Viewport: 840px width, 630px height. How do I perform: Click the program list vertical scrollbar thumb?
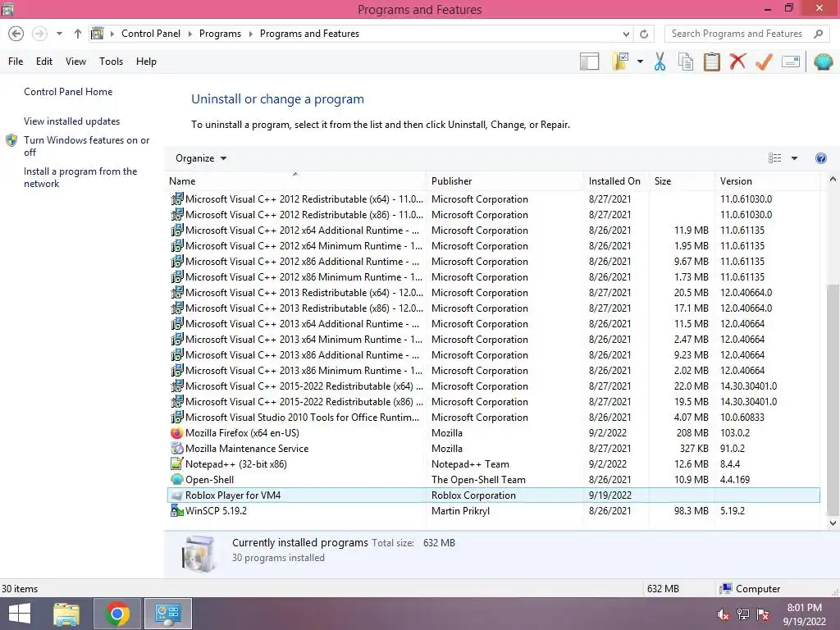(x=833, y=399)
